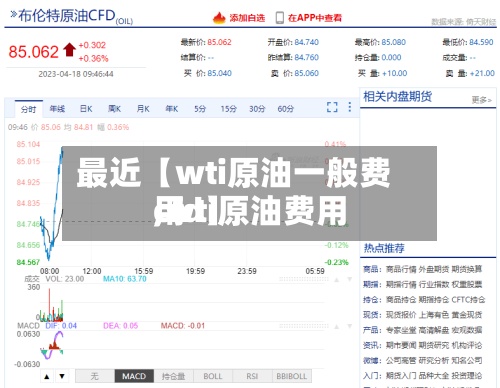
Task: Move the volume panel up with the grey arrow
Action: pos(337,279)
